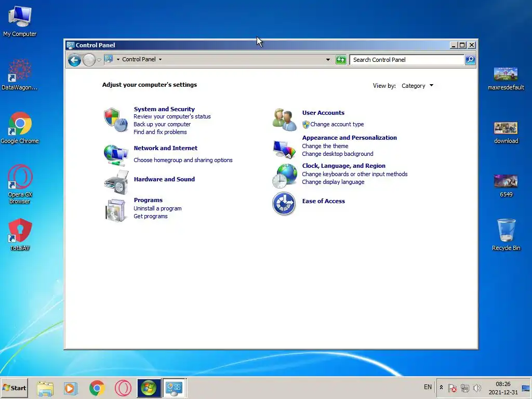Open the Start menu

coord(14,388)
